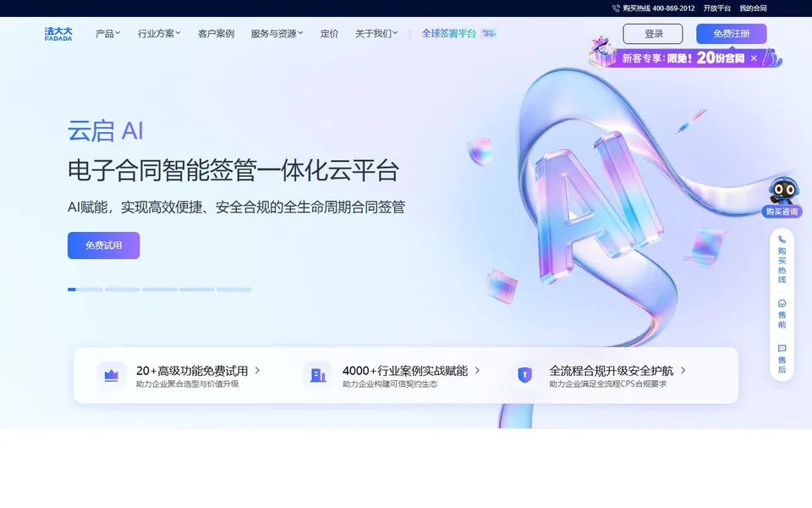This screenshot has height=508, width=812.
Task: Close the 新客专享 promo banner
Action: (754, 58)
